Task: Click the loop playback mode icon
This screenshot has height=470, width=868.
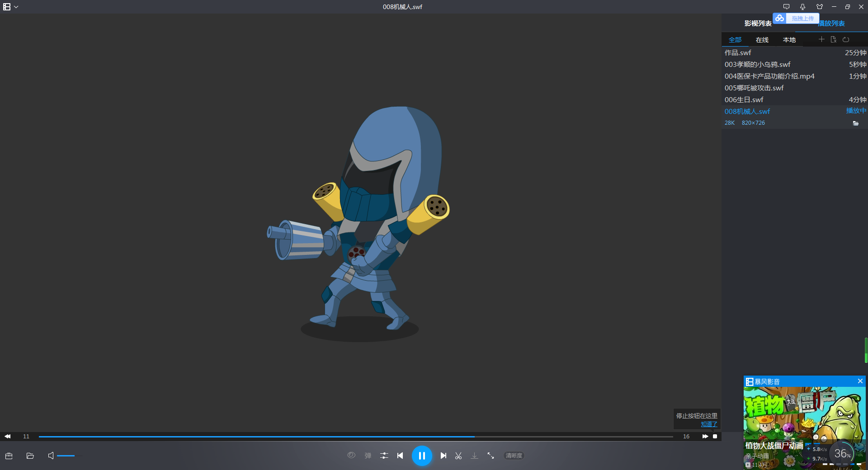Action: tap(846, 39)
